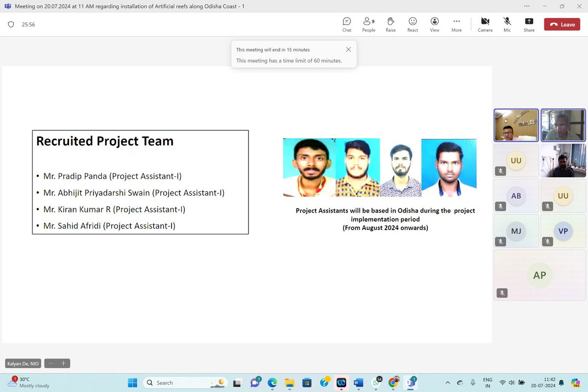Open the Chat panel
588x392 pixels.
[x=347, y=24]
